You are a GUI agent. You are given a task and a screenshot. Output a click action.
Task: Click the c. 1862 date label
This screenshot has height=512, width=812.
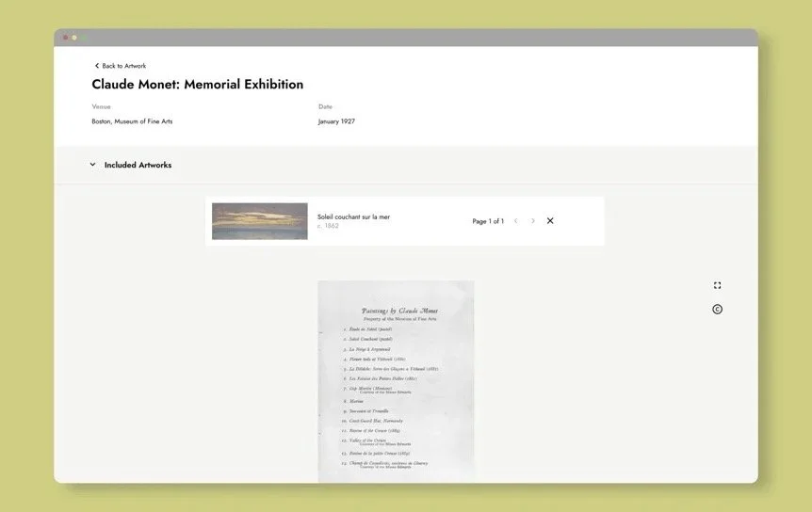pyautogui.click(x=328, y=226)
